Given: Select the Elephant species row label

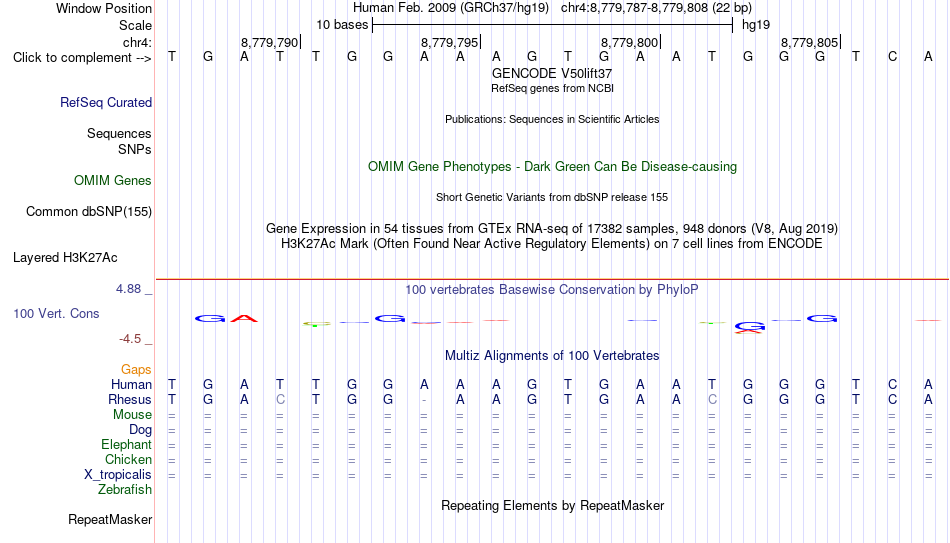Looking at the screenshot, I should click(126, 445).
